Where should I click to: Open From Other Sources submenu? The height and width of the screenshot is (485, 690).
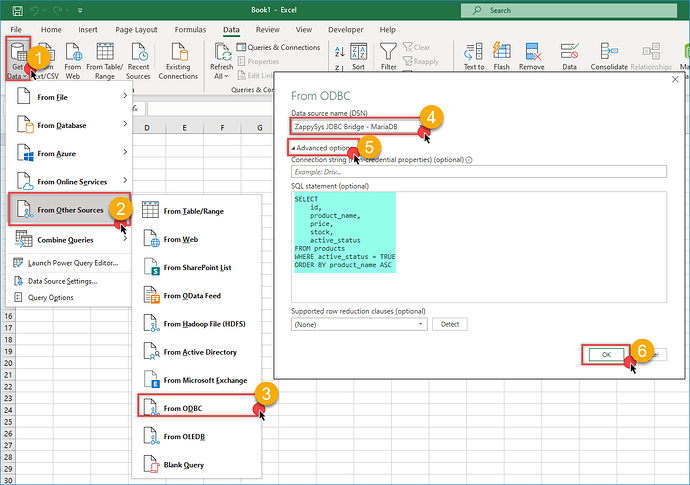[x=70, y=209]
